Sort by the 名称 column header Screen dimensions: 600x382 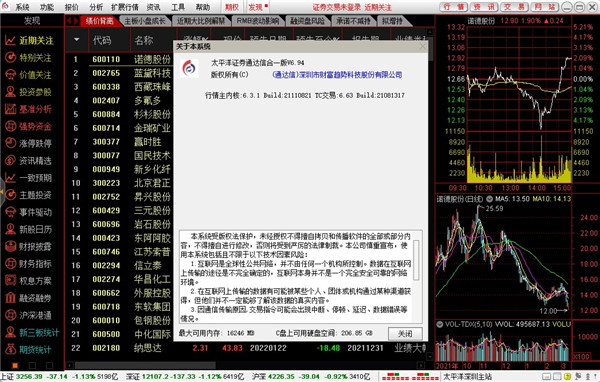144,40
